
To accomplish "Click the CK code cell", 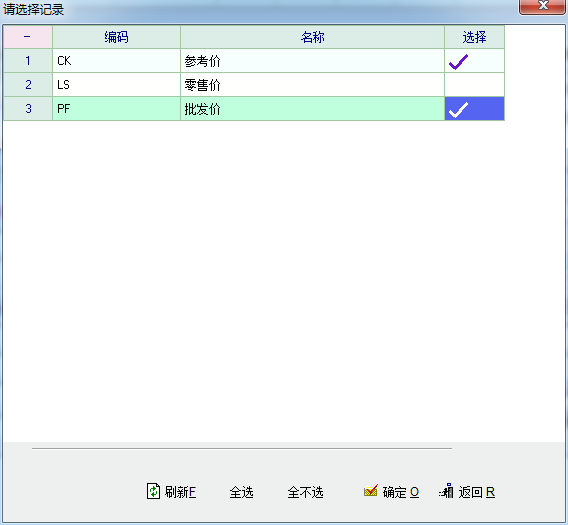I will 116,61.
